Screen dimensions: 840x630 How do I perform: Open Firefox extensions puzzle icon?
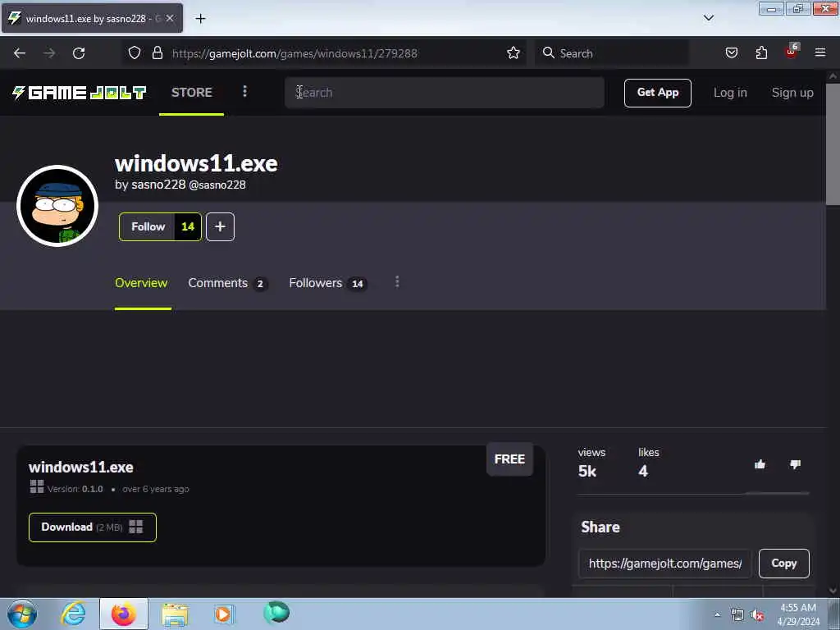tap(761, 52)
